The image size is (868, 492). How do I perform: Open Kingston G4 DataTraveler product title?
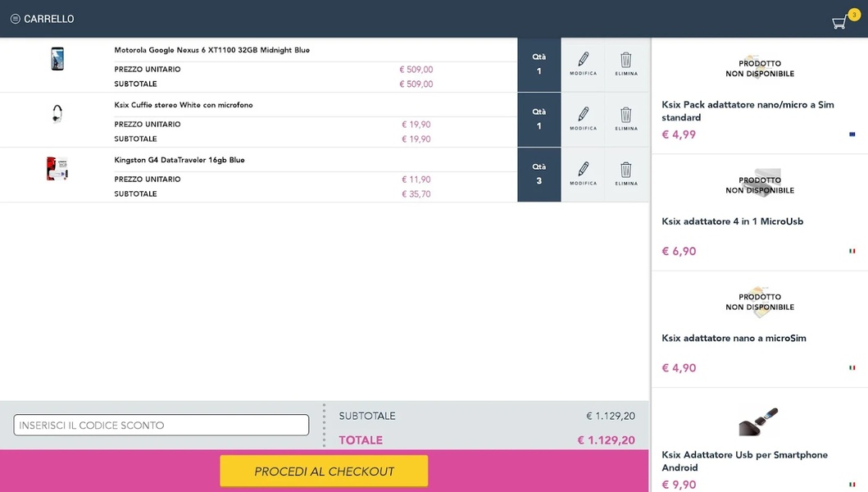(x=180, y=160)
